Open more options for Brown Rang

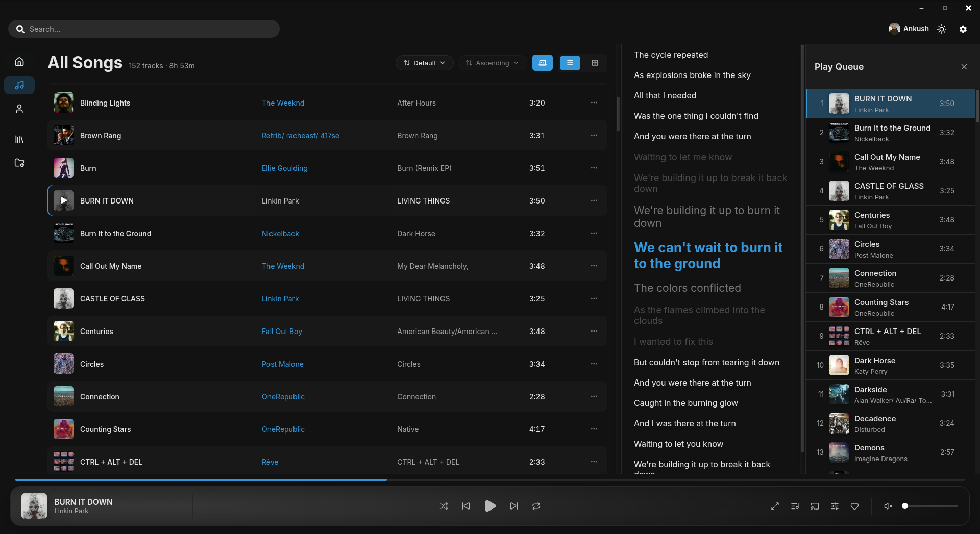point(594,135)
